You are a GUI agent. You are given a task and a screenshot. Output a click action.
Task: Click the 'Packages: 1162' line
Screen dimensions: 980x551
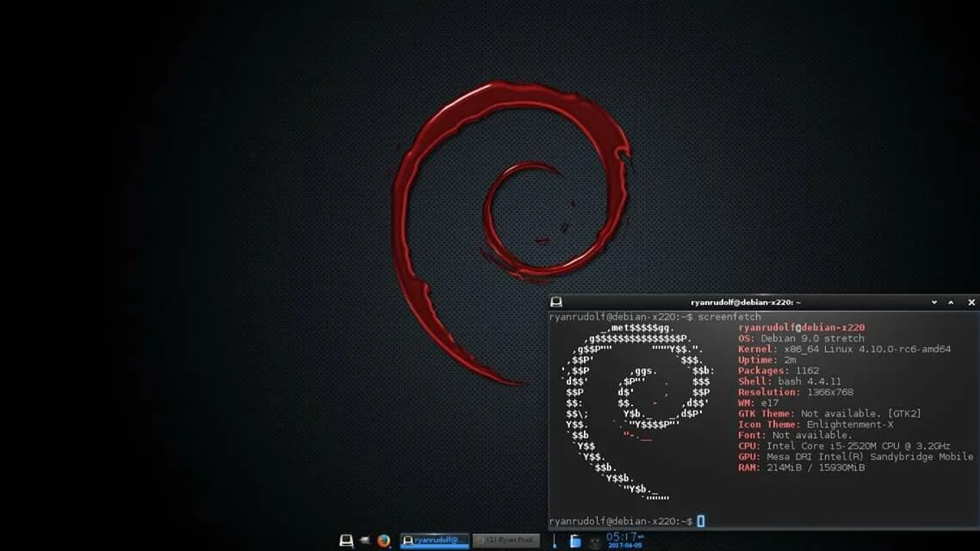(x=778, y=370)
